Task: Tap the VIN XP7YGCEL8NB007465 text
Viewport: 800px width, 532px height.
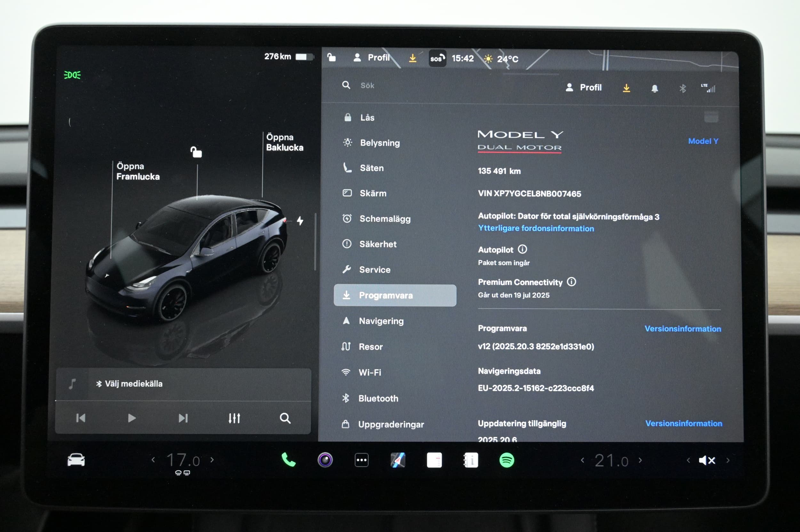Action: (530, 194)
